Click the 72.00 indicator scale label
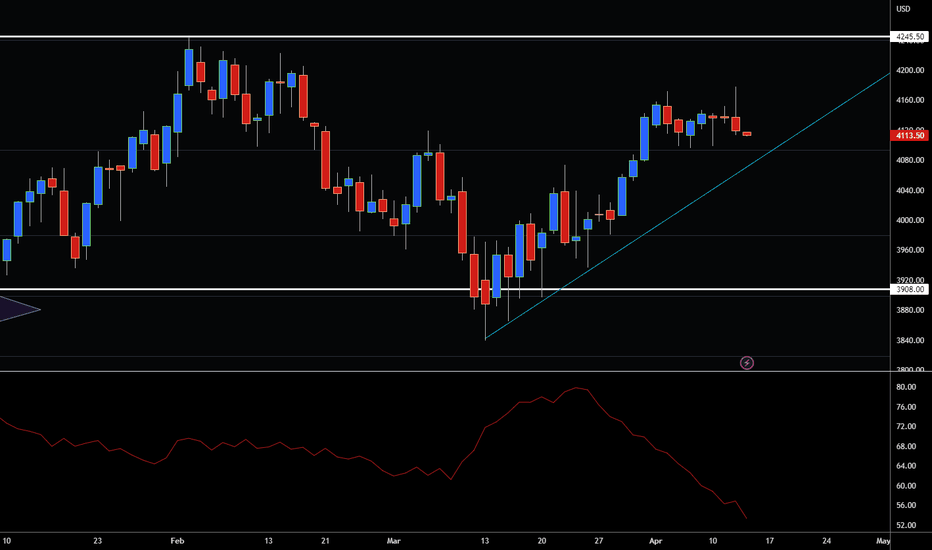 [906, 426]
